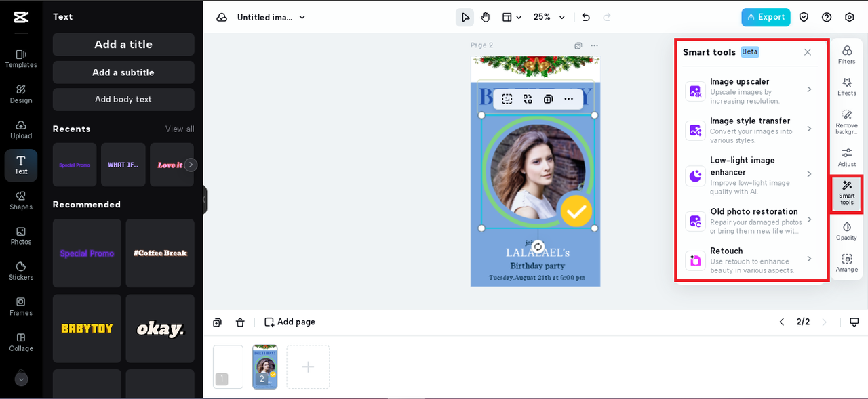
Task: Open the Collage sidebar panel
Action: pos(21,342)
